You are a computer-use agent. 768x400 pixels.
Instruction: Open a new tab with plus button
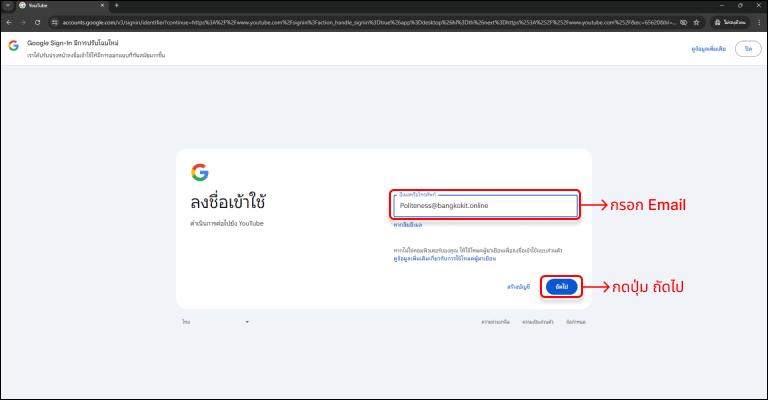(117, 5)
